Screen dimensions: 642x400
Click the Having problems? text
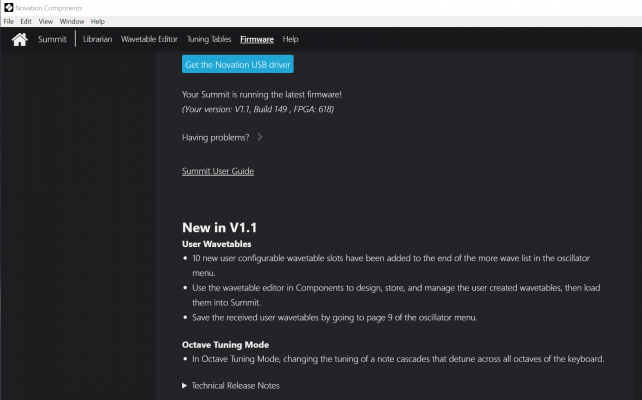[x=215, y=138]
